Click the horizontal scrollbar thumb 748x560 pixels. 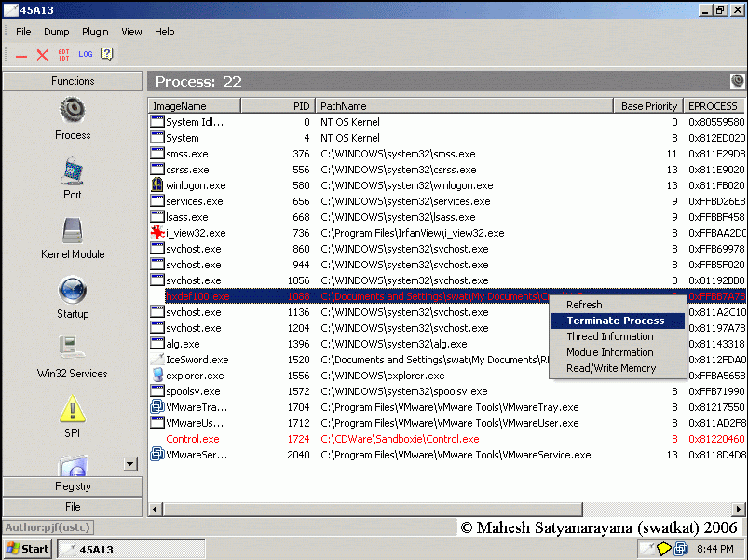(373, 509)
